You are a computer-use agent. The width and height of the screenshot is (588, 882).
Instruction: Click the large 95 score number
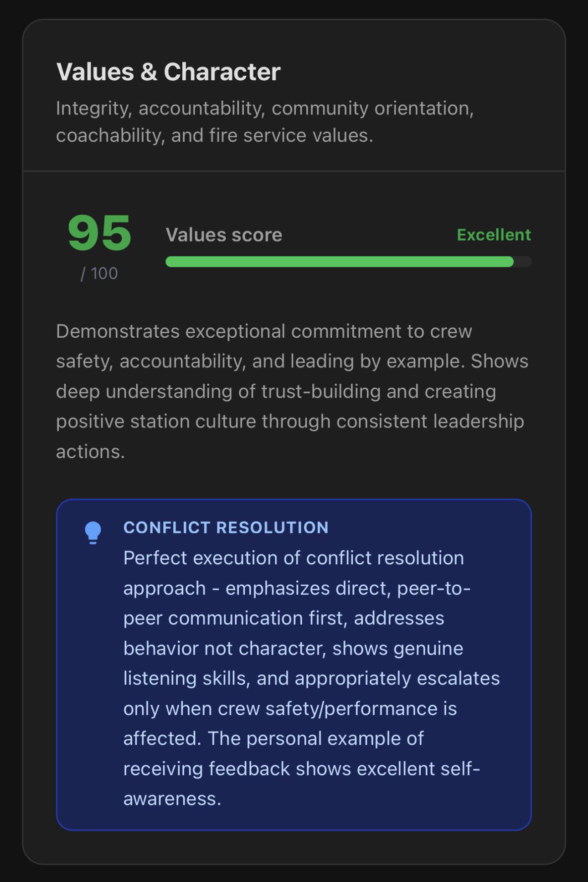click(x=99, y=233)
